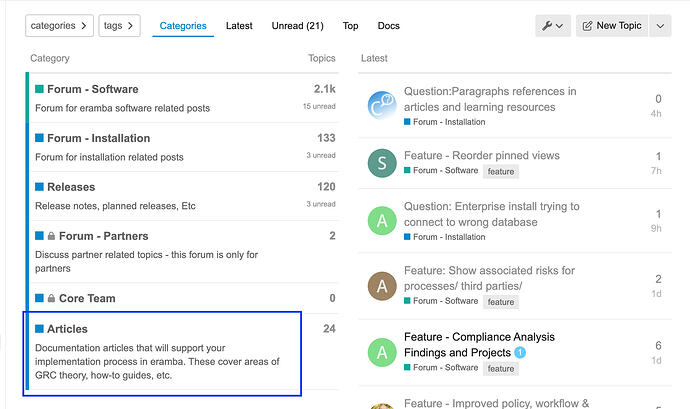Open the Articles category
690x409 pixels.
(x=67, y=328)
